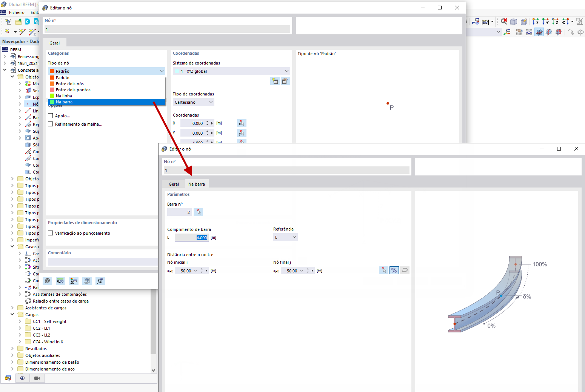Click the Comprimento de barra L field
This screenshot has width=585, height=392.
192,237
